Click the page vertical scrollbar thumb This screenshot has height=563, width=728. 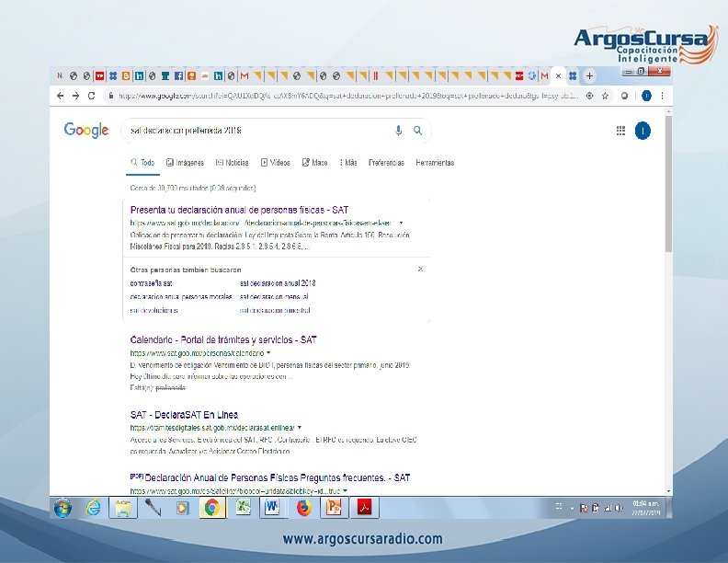(668, 183)
